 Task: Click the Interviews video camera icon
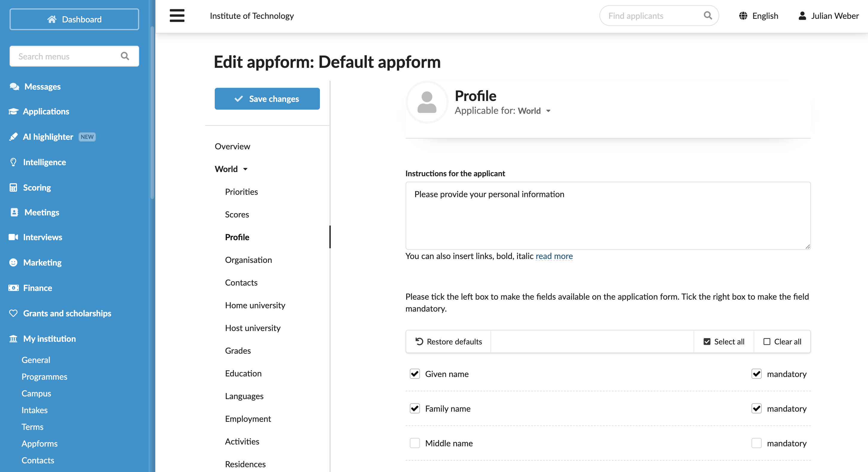(x=13, y=237)
